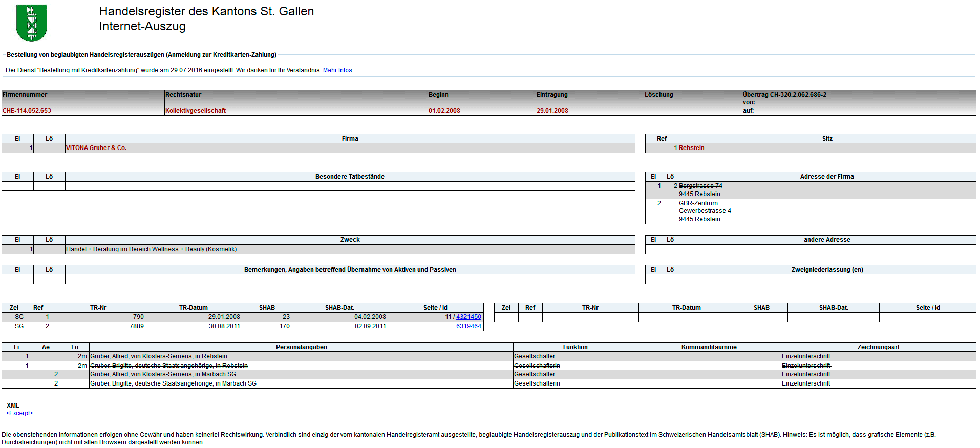Image resolution: width=980 pixels, height=448 pixels.
Task: Click TR-Datum 30.08.2011 cell
Action: [194, 326]
